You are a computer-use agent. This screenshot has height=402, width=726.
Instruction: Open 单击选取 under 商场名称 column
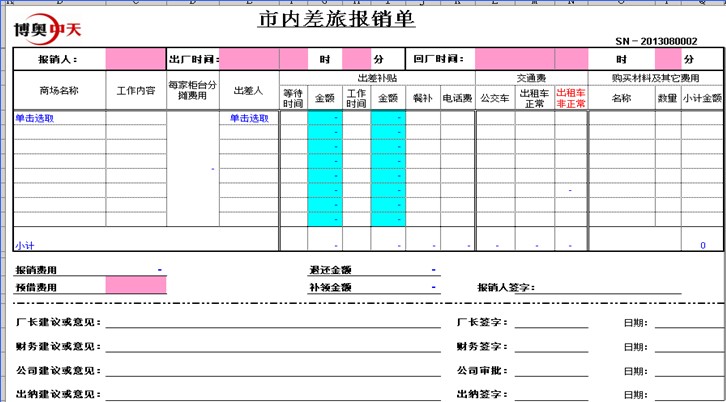click(x=34, y=118)
